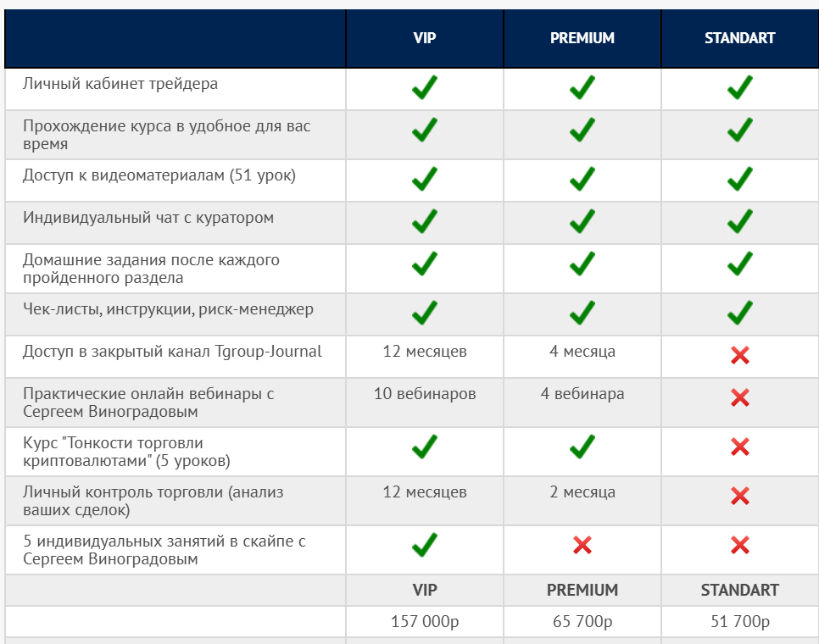819x644 pixels.
Task: Click the VIP price 157 000р
Action: click(x=425, y=622)
